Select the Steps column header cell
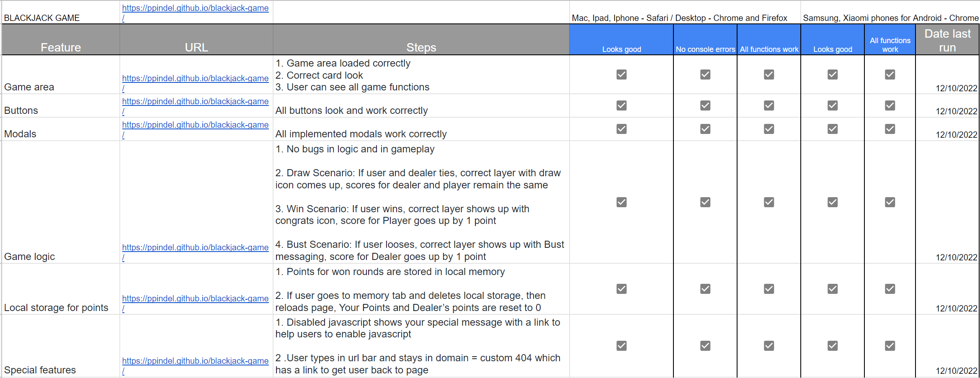The width and height of the screenshot is (980, 378). pyautogui.click(x=421, y=40)
